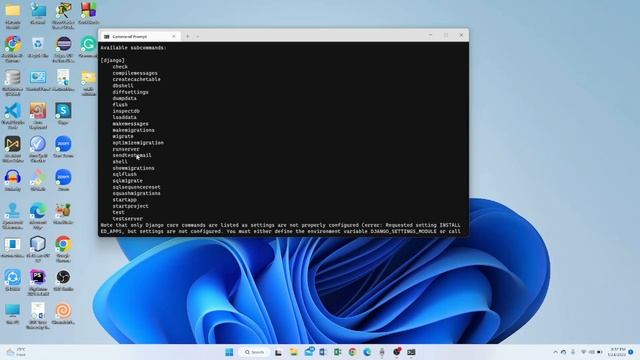Click 'sqlsequencereset' in terminal output
Screen dimensions: 640x360
coord(136,187)
